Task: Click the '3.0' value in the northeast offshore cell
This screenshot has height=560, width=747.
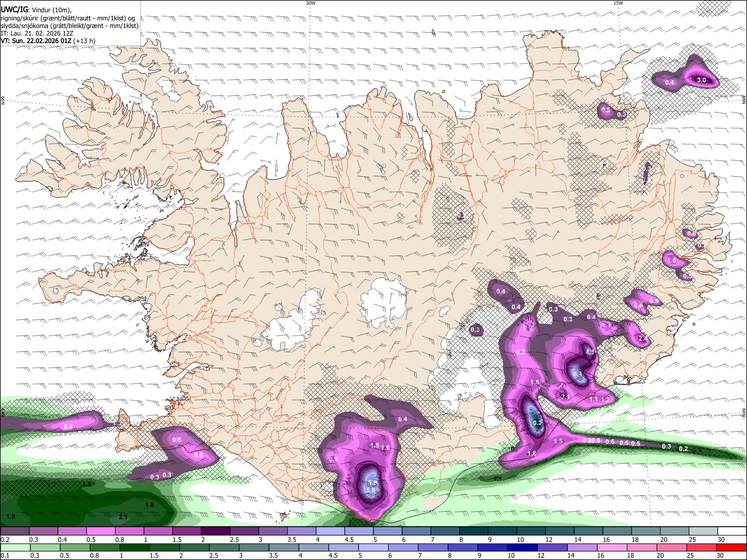Action: (701, 80)
